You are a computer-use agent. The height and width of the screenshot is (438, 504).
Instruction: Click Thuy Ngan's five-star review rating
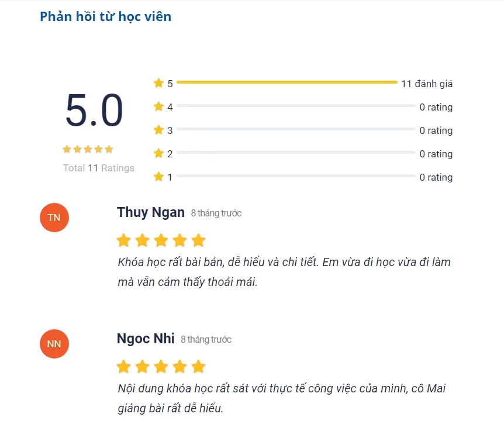pyautogui.click(x=161, y=240)
